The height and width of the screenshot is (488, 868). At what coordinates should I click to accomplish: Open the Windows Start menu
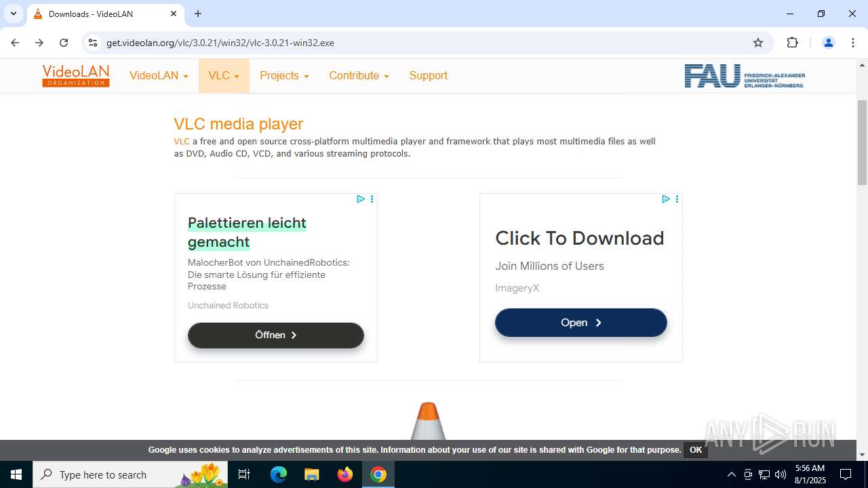point(16,474)
